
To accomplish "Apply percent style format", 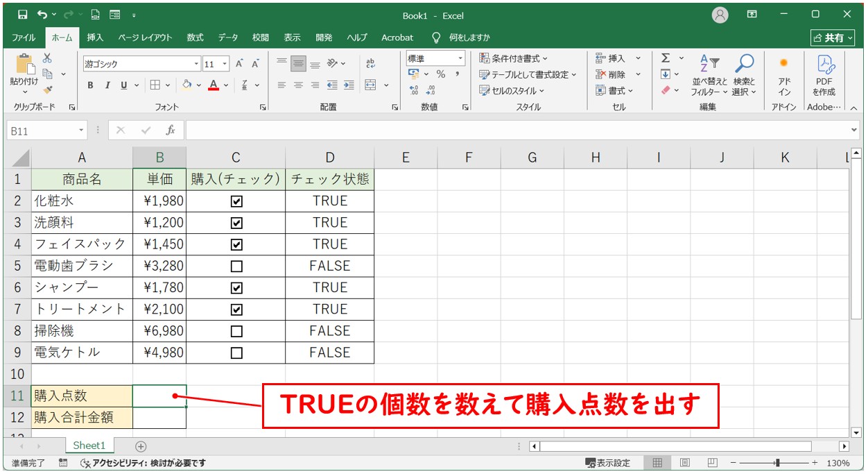I will click(441, 74).
